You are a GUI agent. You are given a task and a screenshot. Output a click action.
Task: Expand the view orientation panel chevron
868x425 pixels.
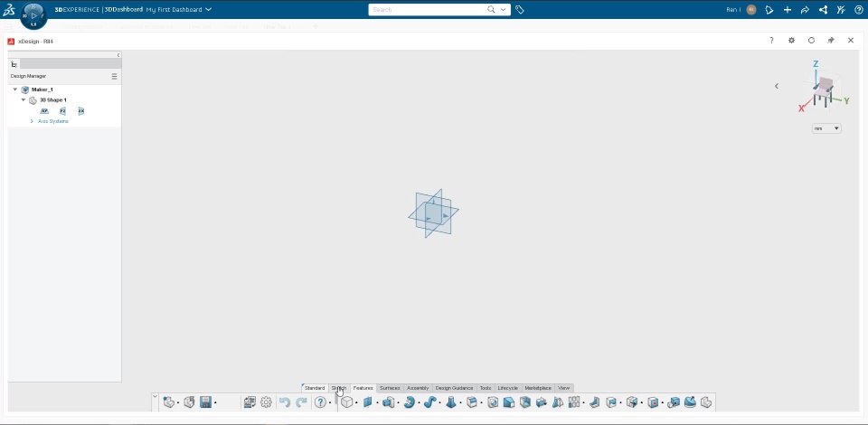coord(777,86)
